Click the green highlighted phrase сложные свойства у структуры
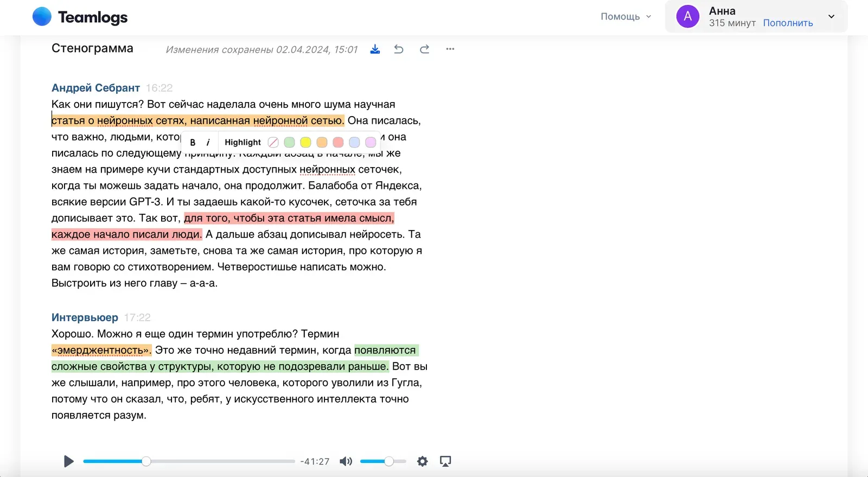Viewport: 868px width, 477px height. (x=132, y=366)
